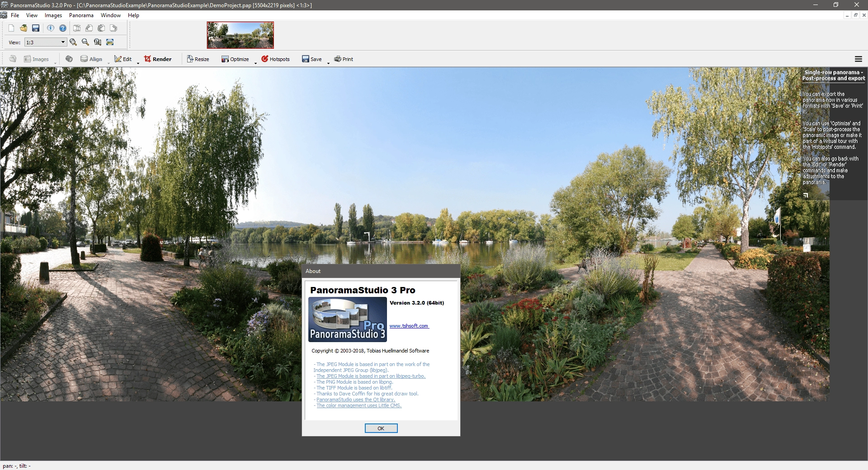Start the Render step
The width and height of the screenshot is (868, 470).
click(x=158, y=59)
